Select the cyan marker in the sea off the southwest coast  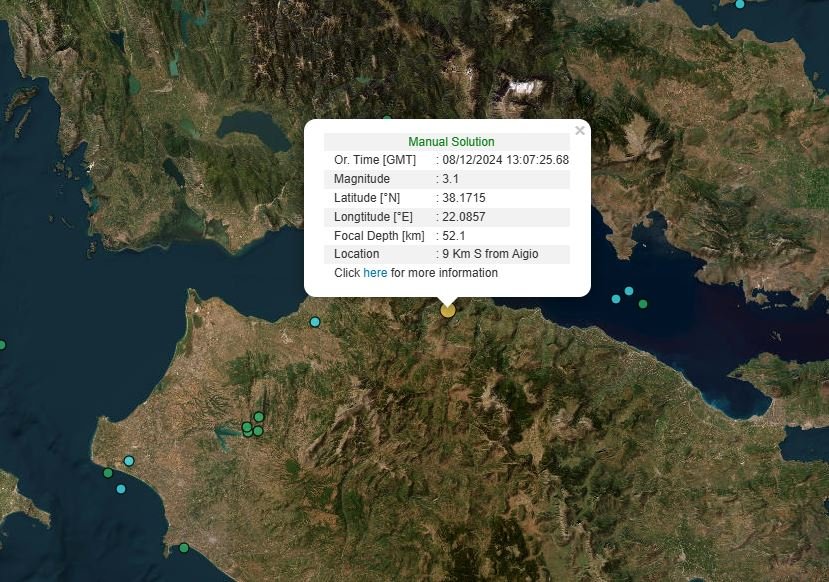pyautogui.click(x=121, y=489)
